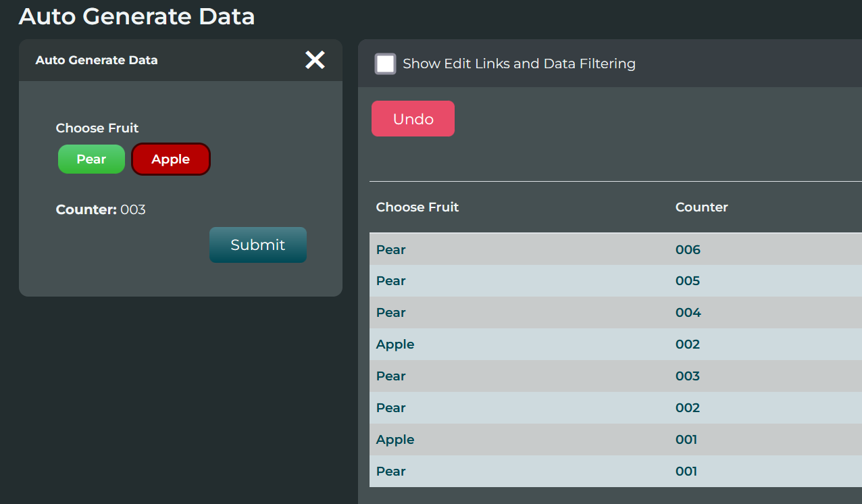The width and height of the screenshot is (862, 504).
Task: Select the Pear cell with counter 001
Action: 391,472
